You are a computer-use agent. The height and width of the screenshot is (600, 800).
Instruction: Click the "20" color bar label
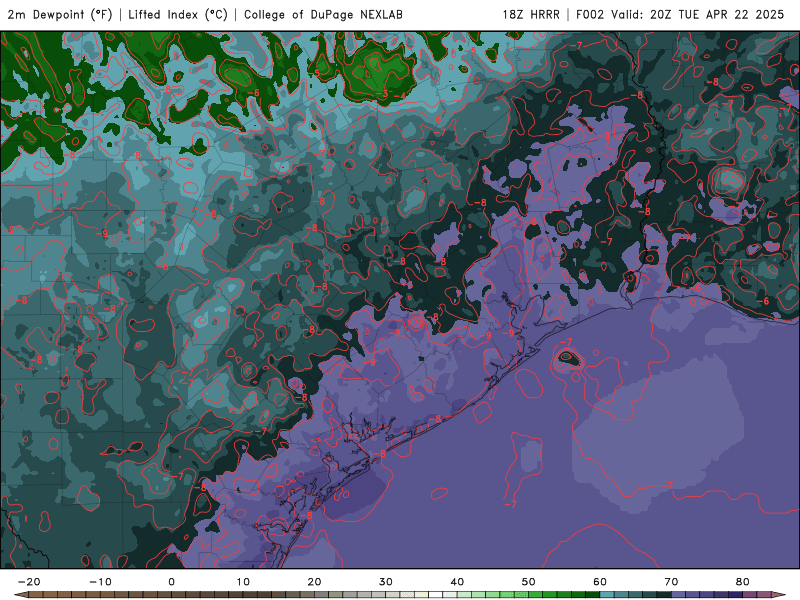point(314,582)
